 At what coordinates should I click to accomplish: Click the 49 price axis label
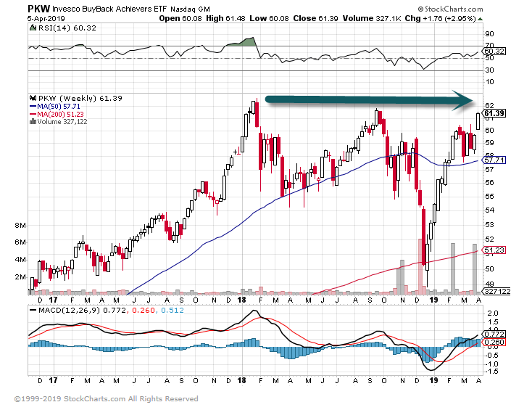click(489, 284)
